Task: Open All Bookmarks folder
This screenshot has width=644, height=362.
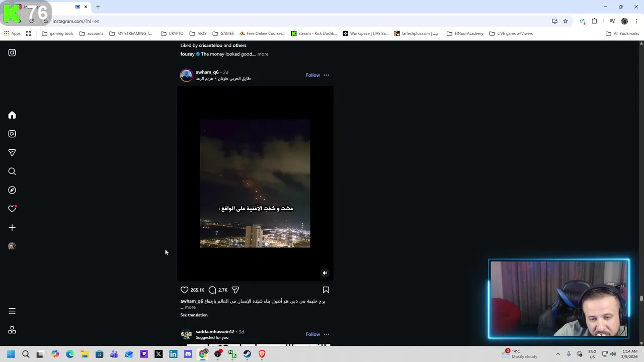Action: tap(622, 34)
